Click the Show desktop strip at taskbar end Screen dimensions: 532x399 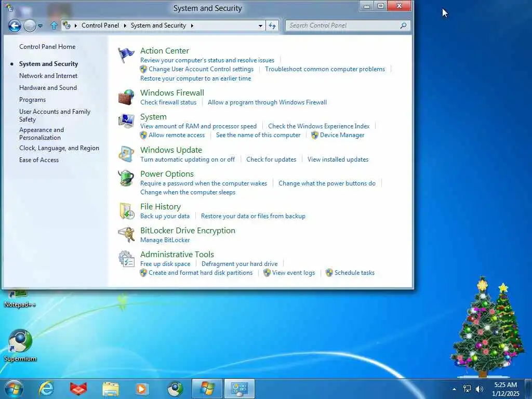528,389
